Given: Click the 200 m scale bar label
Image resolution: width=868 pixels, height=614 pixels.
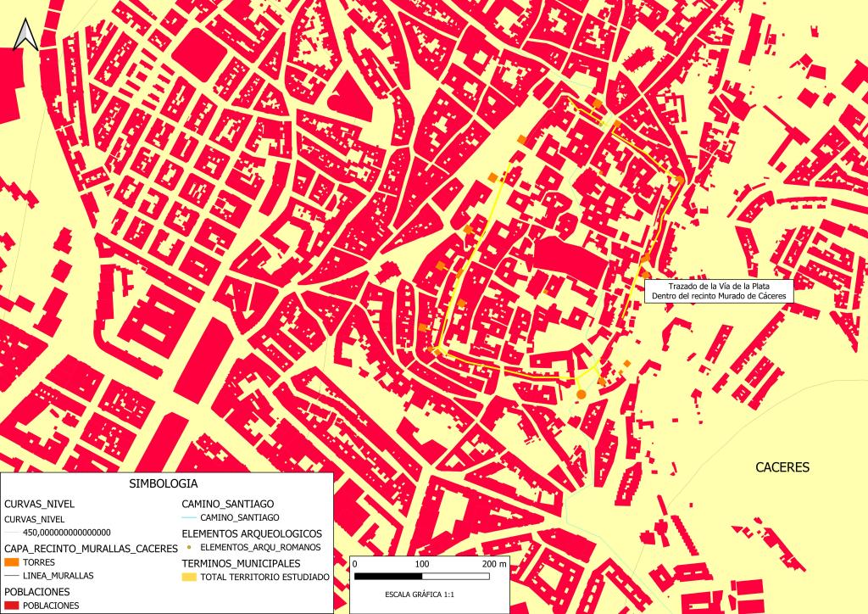Looking at the screenshot, I should [x=493, y=564].
